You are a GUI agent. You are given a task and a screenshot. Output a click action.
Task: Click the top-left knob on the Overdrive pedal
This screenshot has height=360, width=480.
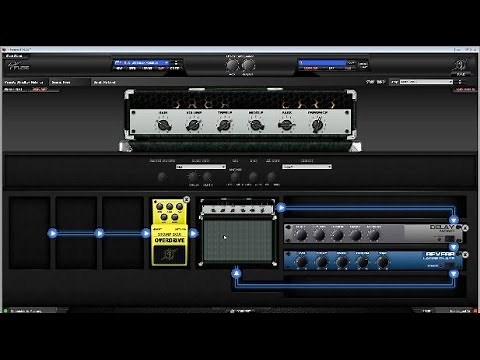160,207
